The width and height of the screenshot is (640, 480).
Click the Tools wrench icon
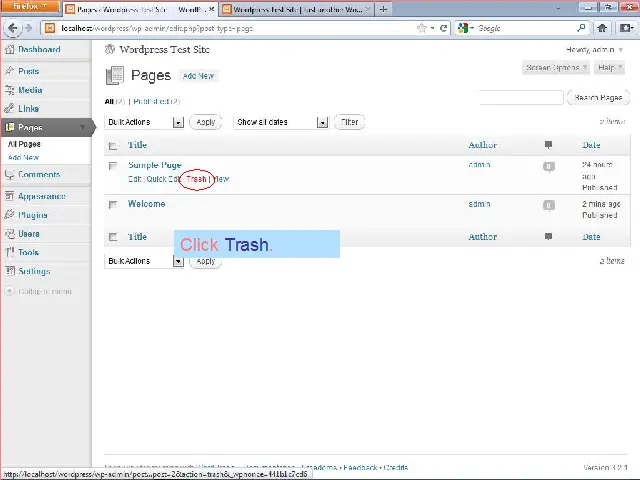coord(9,252)
